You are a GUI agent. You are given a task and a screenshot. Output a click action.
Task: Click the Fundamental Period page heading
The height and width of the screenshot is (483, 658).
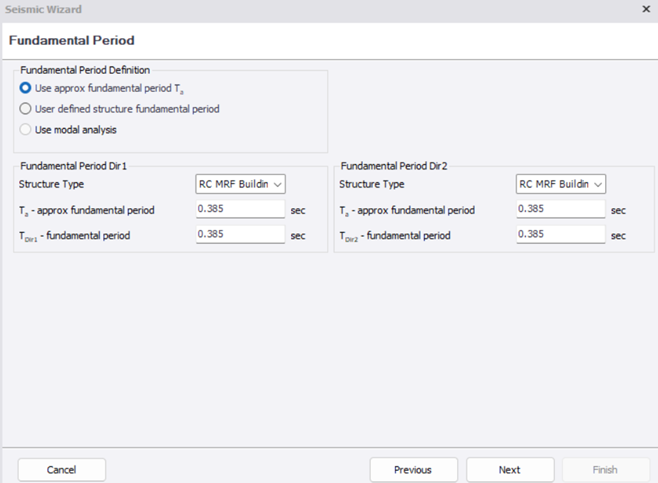point(72,40)
